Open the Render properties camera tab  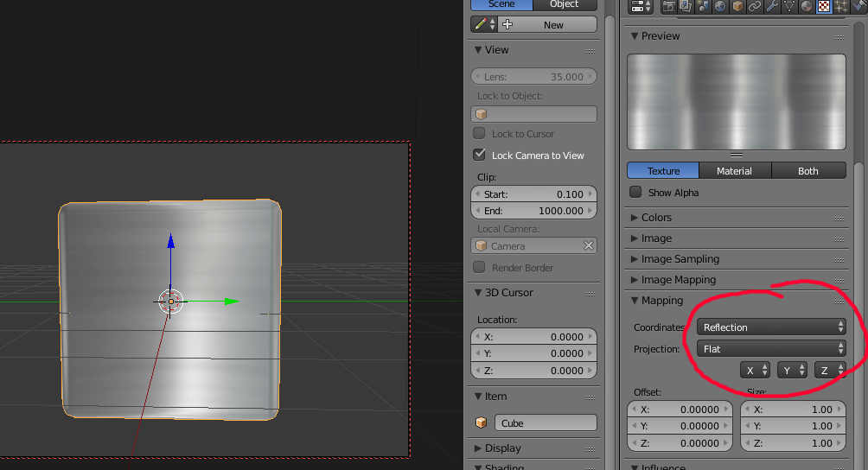click(668, 6)
